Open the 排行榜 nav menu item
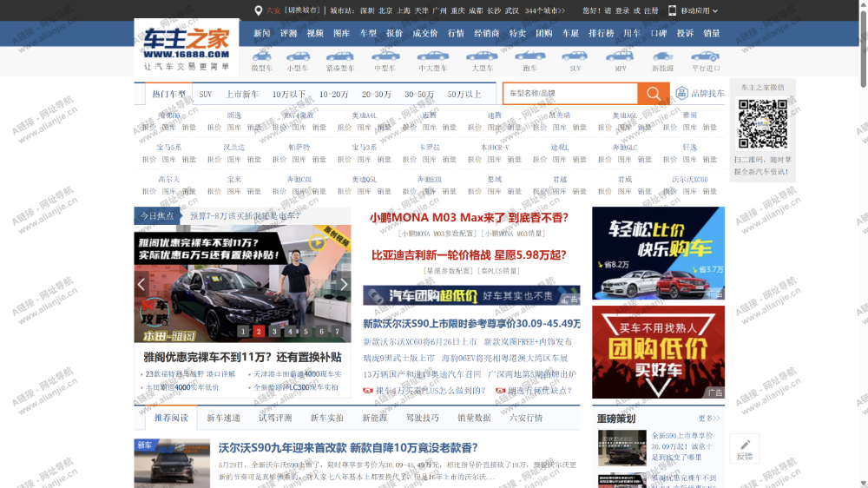The image size is (868, 488). tap(602, 33)
